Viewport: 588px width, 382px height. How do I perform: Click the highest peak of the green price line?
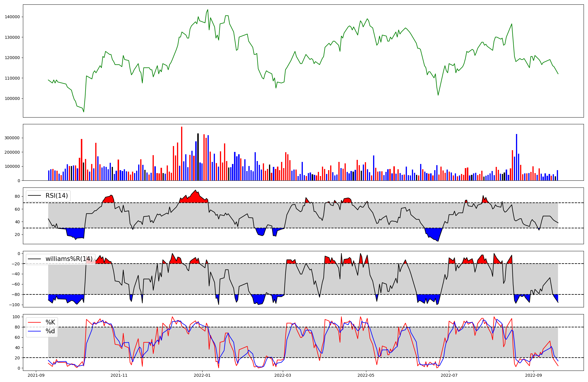click(x=208, y=10)
